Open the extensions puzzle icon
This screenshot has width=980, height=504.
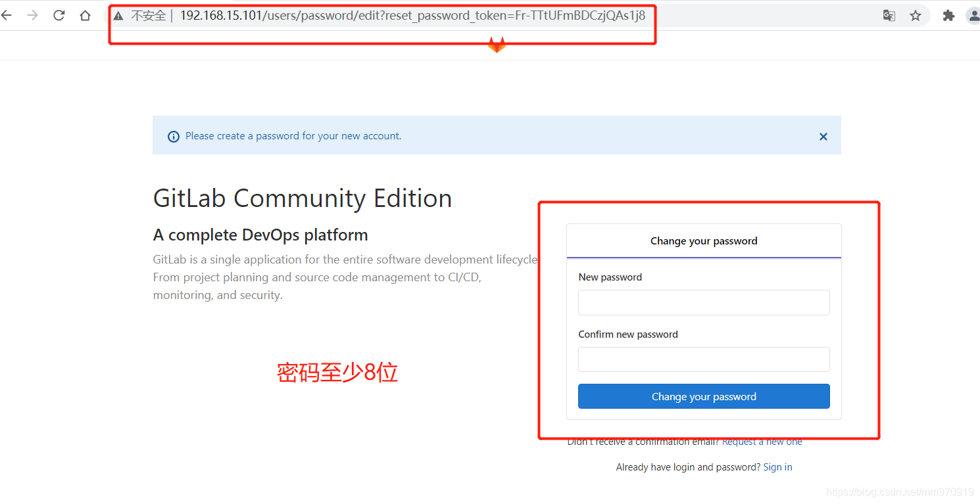pyautogui.click(x=948, y=16)
